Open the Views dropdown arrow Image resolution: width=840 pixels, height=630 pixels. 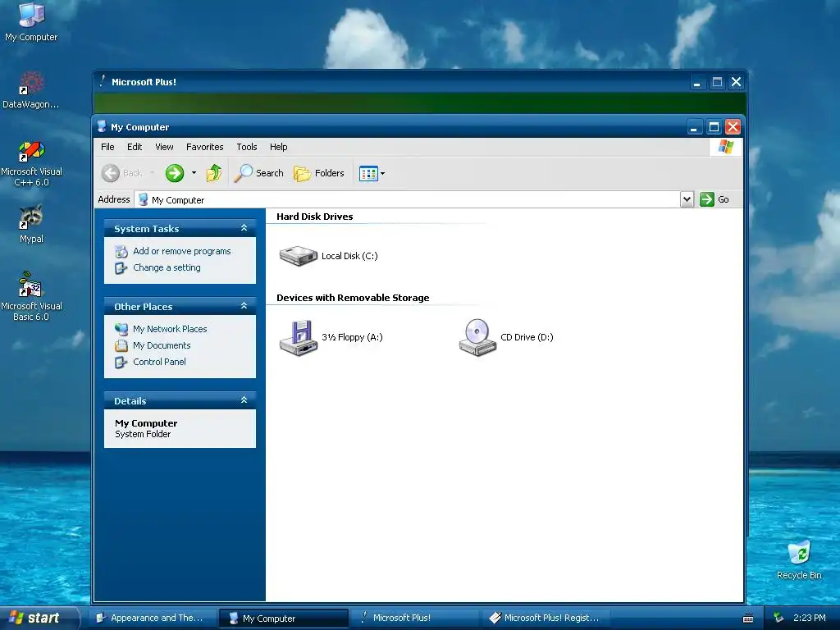pyautogui.click(x=382, y=173)
